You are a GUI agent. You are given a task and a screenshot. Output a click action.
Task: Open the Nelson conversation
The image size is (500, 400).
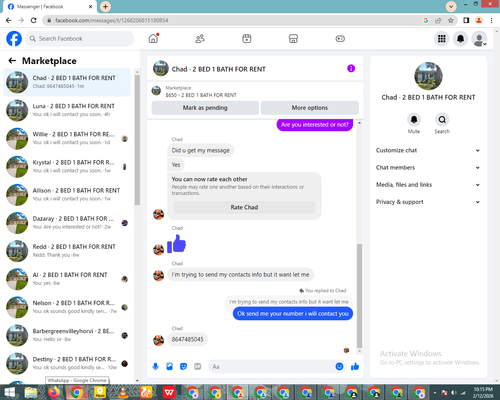[67, 307]
